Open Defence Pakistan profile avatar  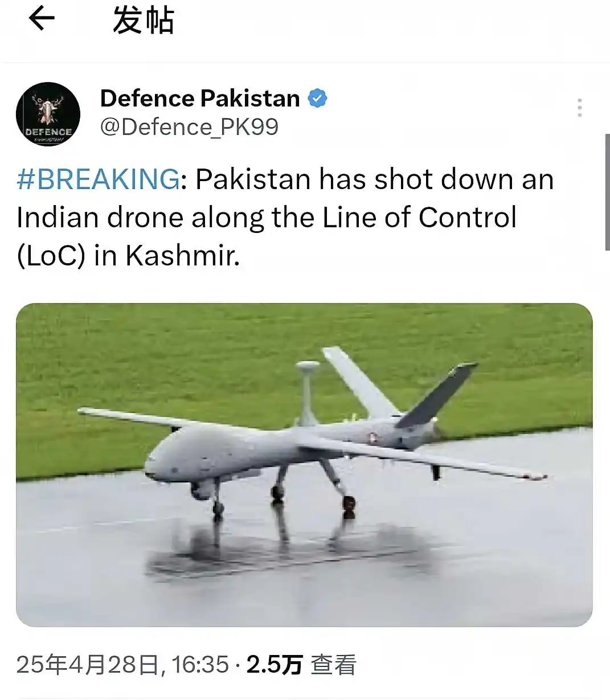(48, 114)
